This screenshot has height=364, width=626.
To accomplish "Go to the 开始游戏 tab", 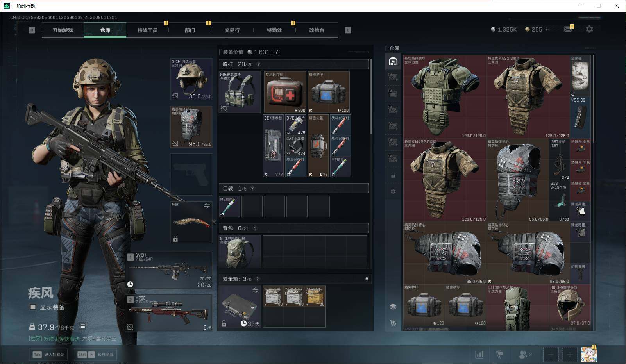I will click(63, 30).
